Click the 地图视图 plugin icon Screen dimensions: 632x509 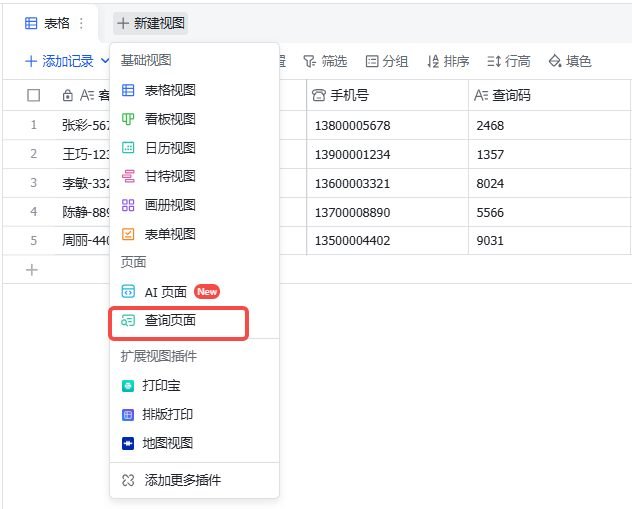pos(128,443)
